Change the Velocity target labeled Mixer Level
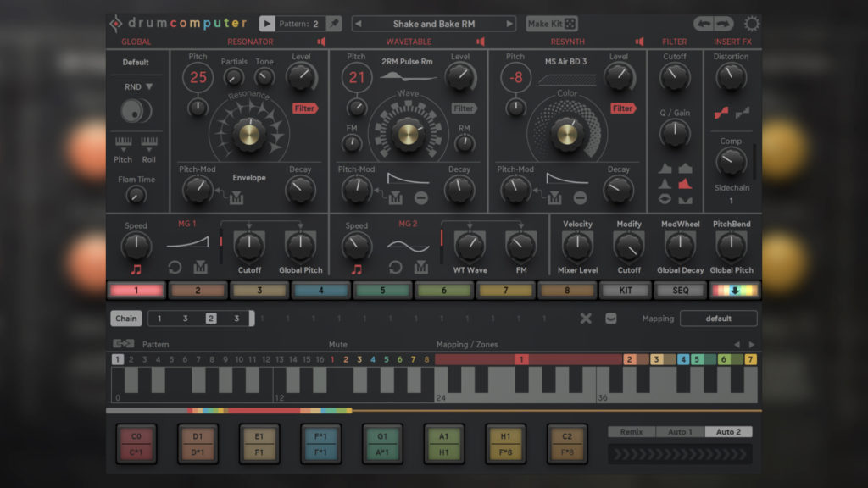 click(x=577, y=270)
